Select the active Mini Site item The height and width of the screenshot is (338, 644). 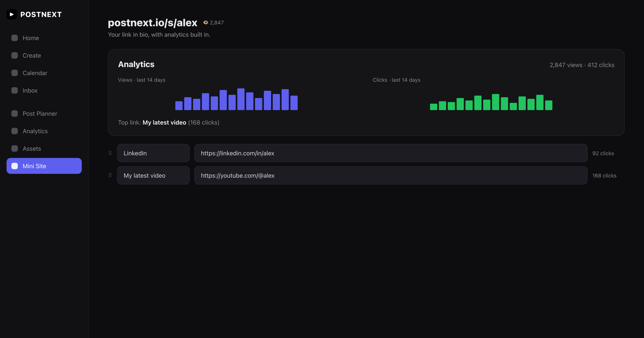click(x=44, y=166)
